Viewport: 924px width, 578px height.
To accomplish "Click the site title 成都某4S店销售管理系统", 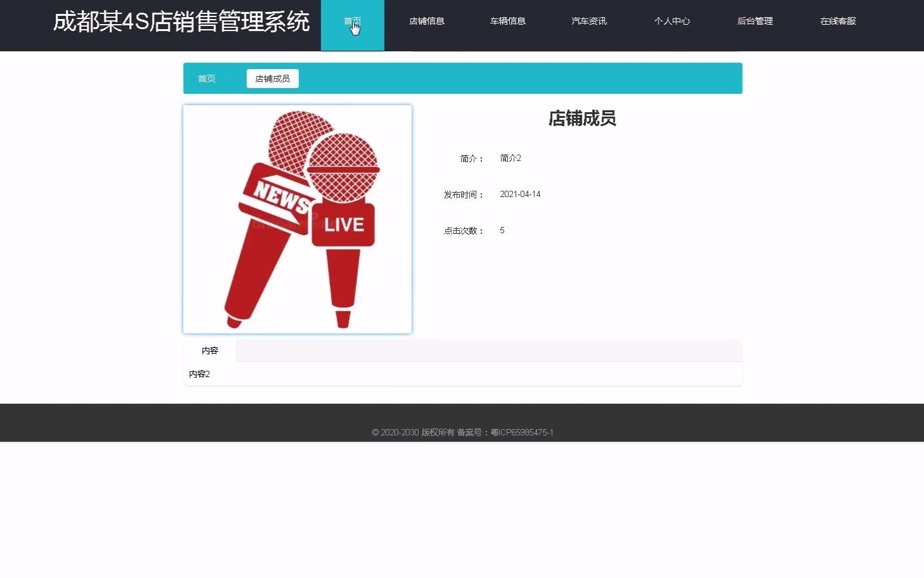I will [182, 21].
